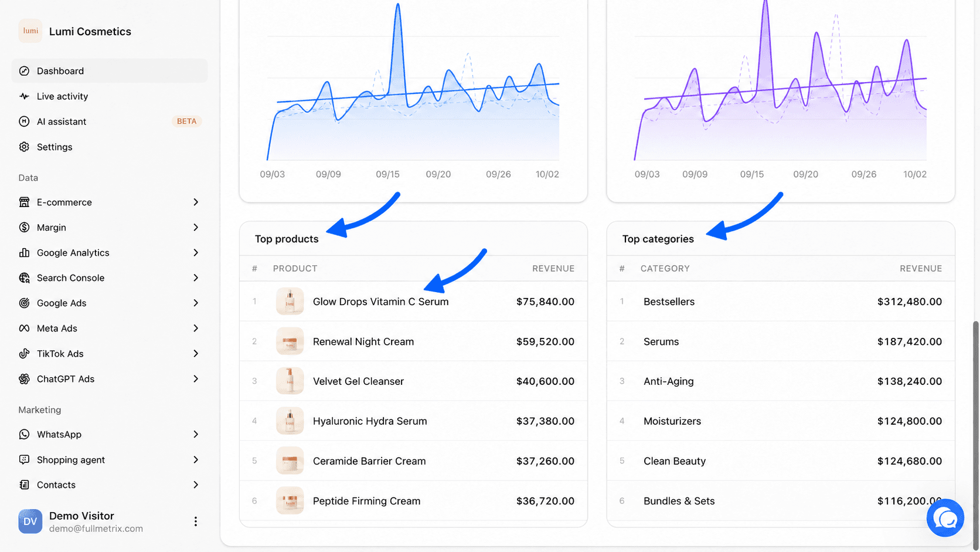This screenshot has height=552, width=980.
Task: Click the Margin dollar icon
Action: click(24, 227)
